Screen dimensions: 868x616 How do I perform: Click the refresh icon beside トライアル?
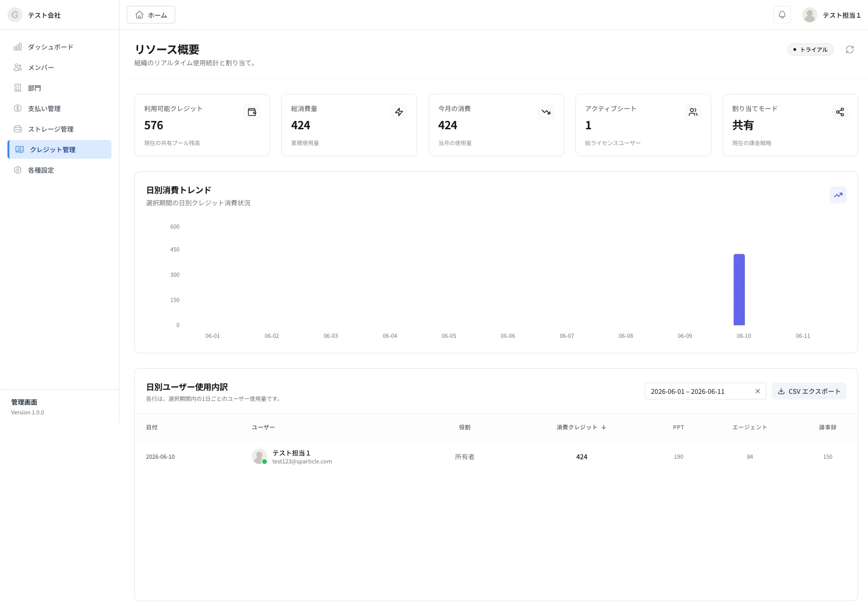(x=850, y=49)
